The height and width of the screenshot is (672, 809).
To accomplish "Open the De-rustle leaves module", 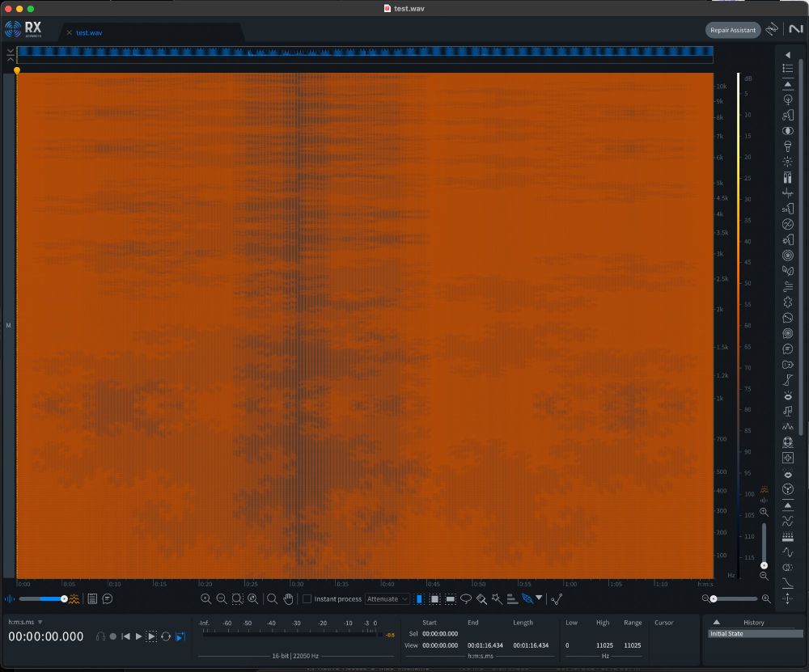I will [788, 271].
